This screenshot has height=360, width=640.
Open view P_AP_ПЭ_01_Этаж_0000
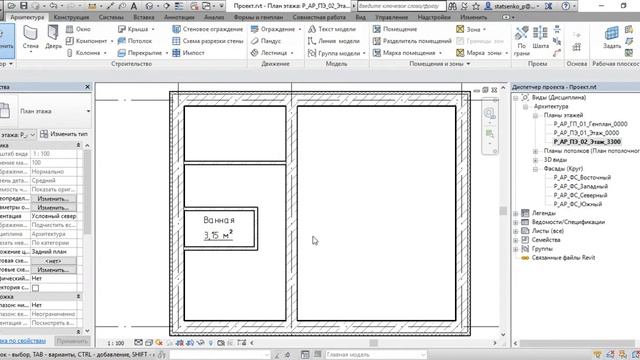pyautogui.click(x=586, y=133)
